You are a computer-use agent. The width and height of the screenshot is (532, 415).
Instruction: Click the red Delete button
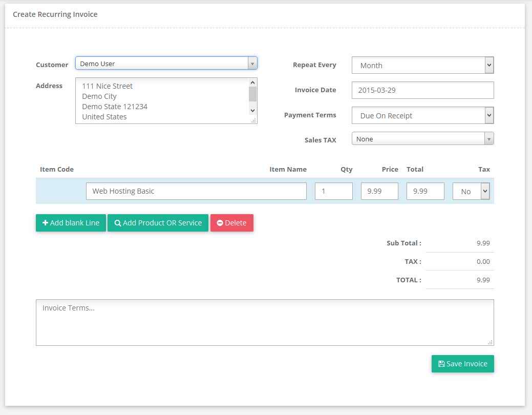[x=232, y=223]
